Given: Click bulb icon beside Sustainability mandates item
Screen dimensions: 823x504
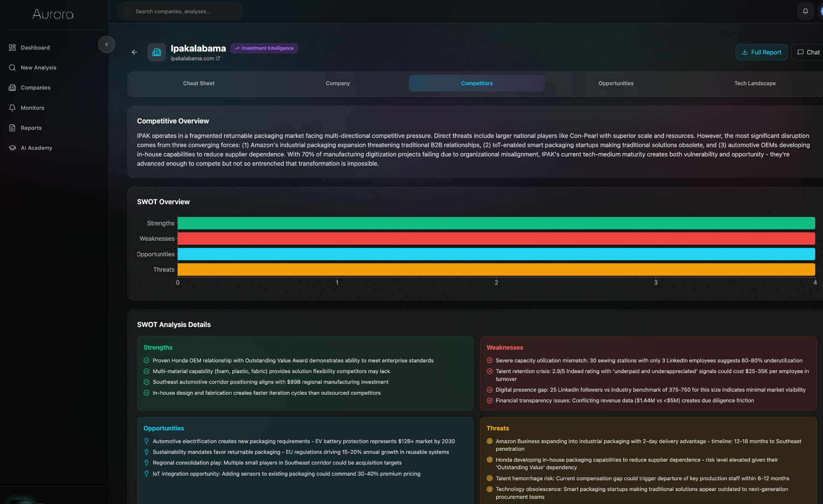Looking at the screenshot, I should [147, 452].
